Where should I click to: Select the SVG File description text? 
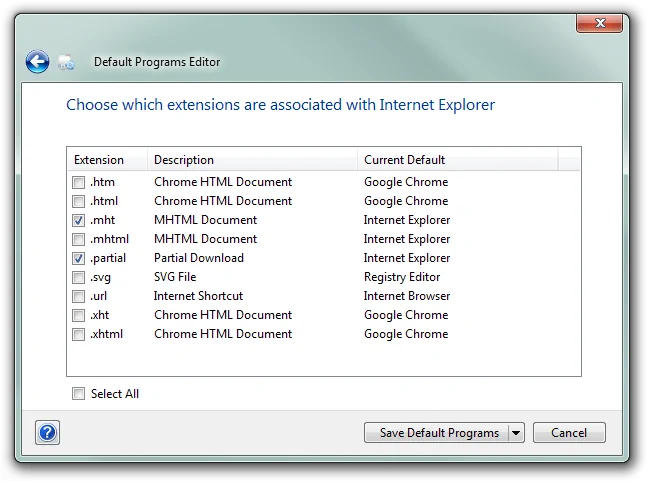(175, 277)
